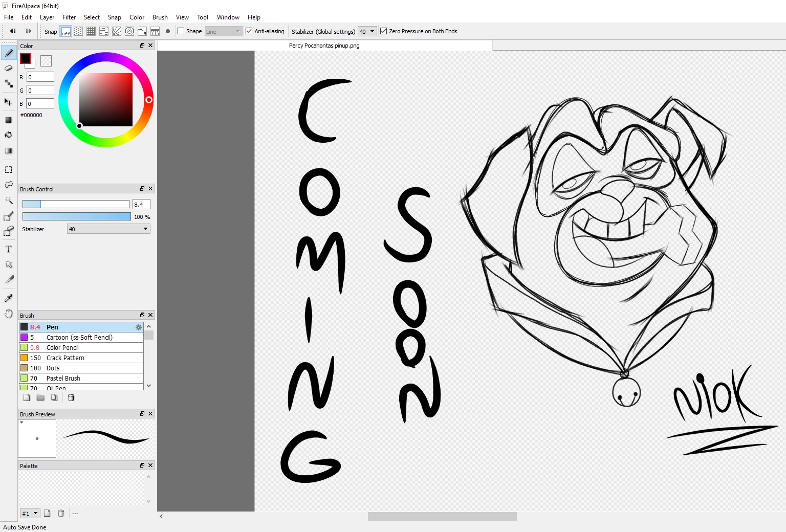Delete palette color with trash icon
The width and height of the screenshot is (786, 532).
(x=61, y=513)
